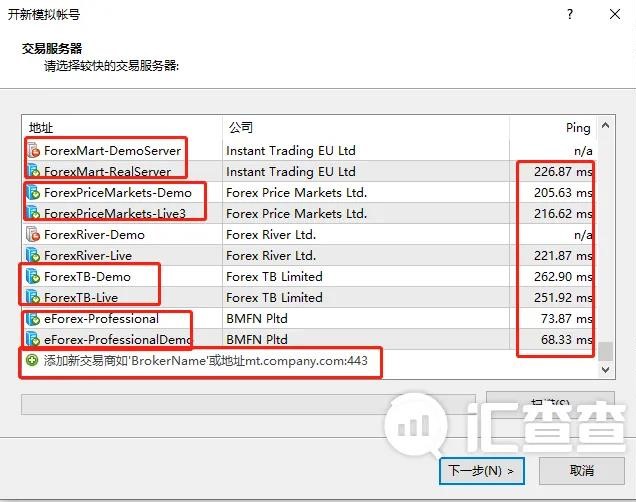Select the ForexPriceMarkets-Demo address text
This screenshot has width=636, height=502.
point(118,193)
